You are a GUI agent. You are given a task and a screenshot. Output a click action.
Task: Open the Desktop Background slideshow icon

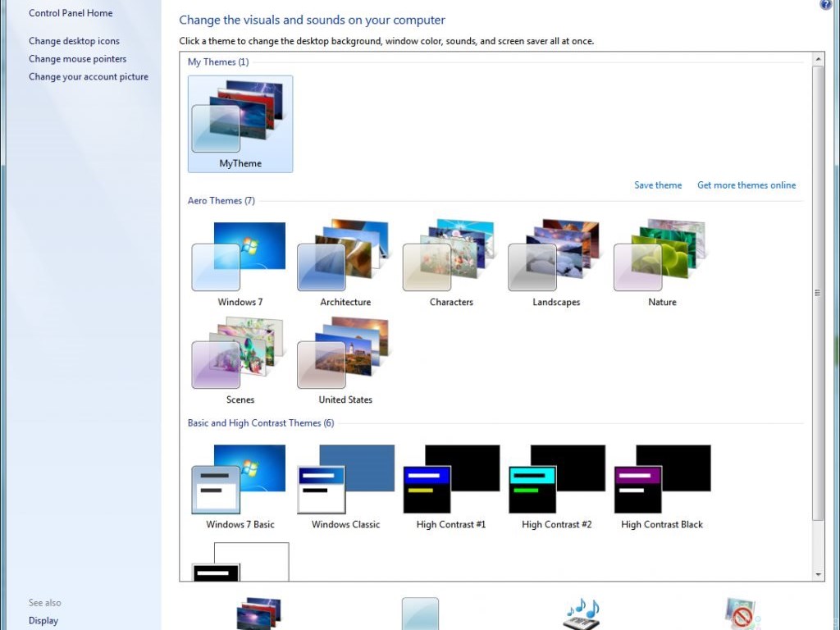258,614
